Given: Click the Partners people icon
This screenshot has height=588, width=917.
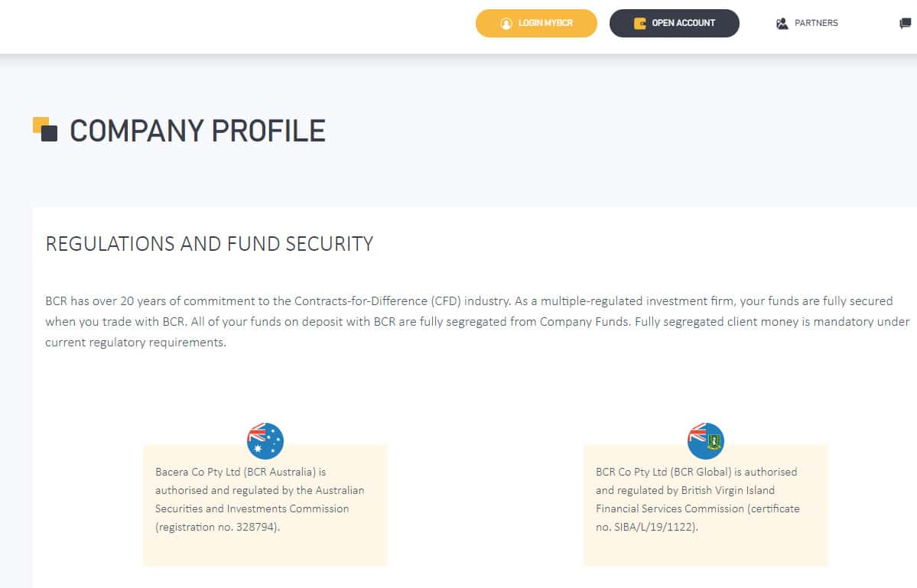Looking at the screenshot, I should 782,24.
